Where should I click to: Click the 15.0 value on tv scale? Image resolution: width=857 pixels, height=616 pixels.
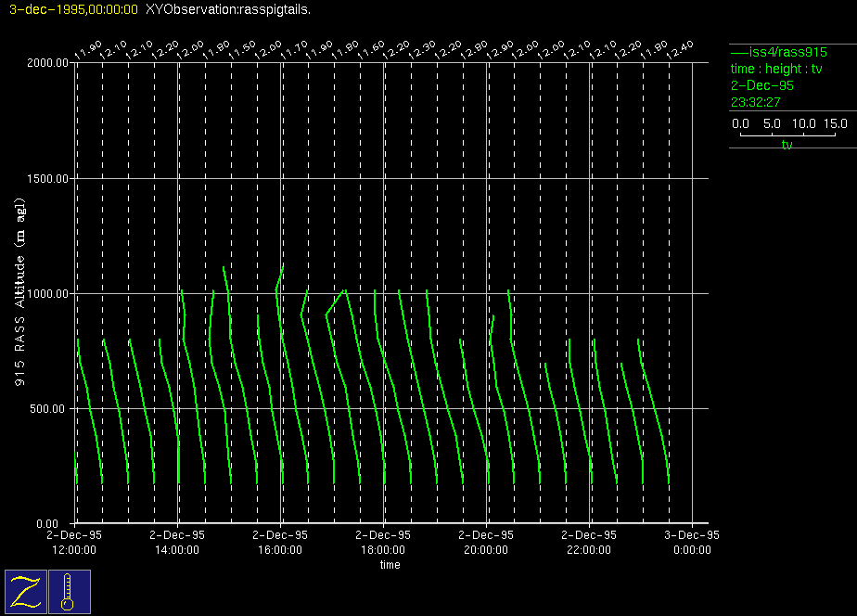(x=835, y=123)
